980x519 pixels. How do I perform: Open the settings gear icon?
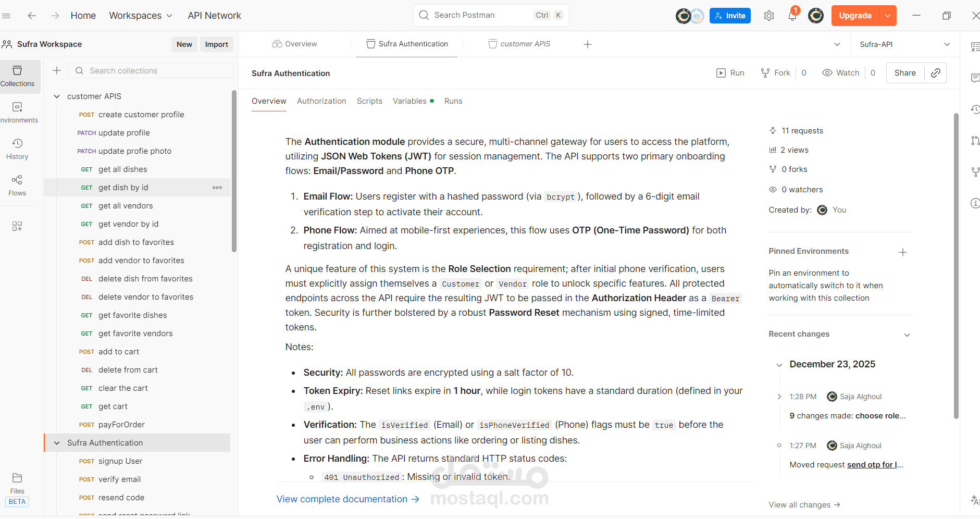[x=769, y=16]
